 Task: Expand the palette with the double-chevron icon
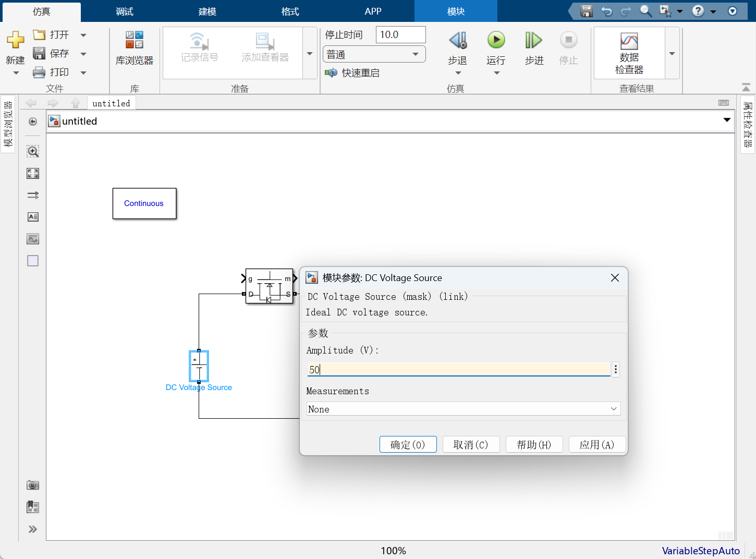33,529
